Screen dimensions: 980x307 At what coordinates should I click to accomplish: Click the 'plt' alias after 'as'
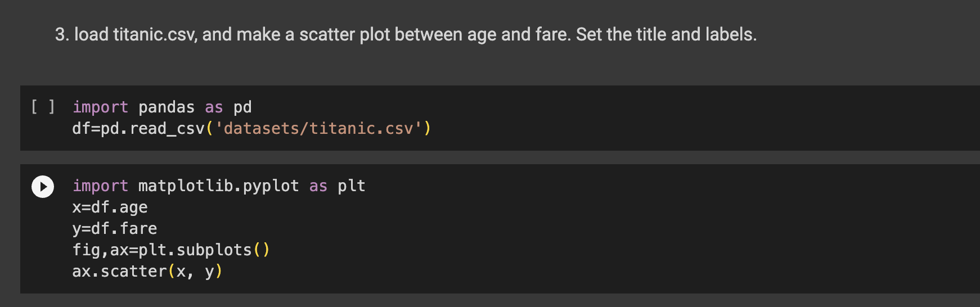[351, 186]
